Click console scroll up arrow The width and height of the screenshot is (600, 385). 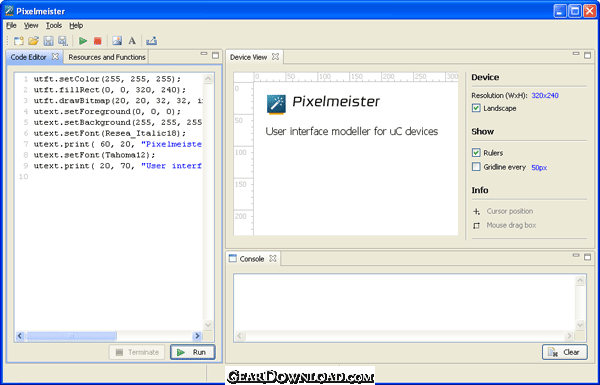coord(580,280)
